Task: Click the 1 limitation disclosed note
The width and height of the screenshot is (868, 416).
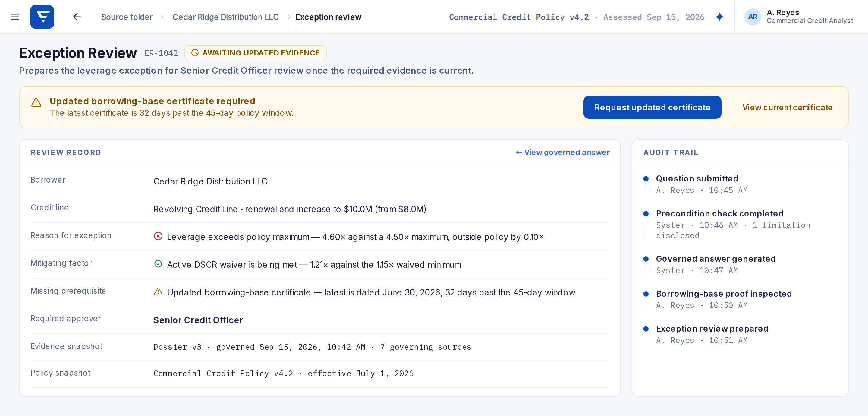Action: (x=733, y=230)
